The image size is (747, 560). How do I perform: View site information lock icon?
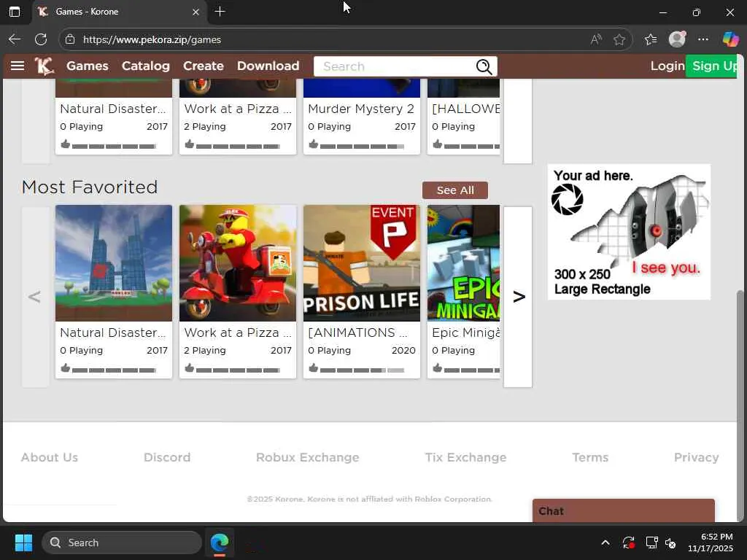pyautogui.click(x=70, y=39)
